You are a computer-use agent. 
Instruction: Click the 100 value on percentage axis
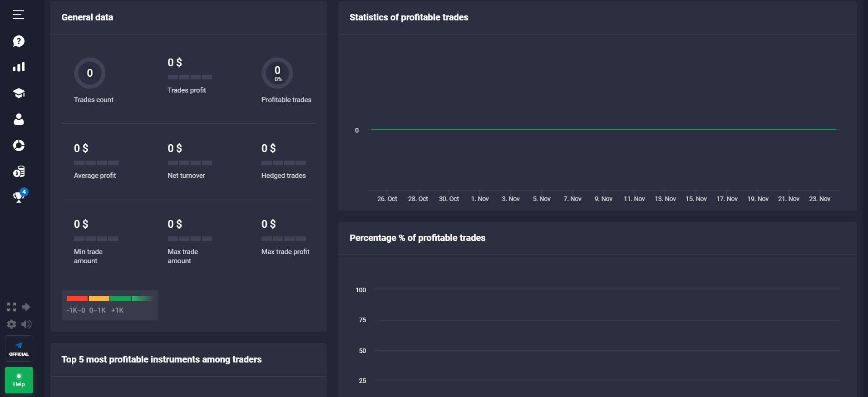[360, 290]
